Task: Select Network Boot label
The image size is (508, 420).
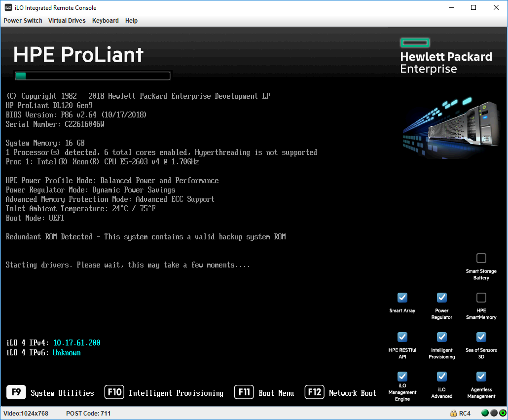Action: point(353,393)
